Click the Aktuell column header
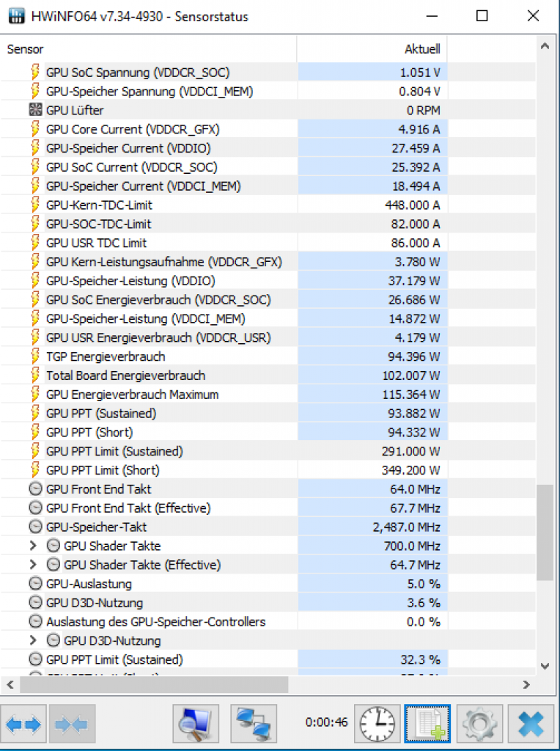The image size is (560, 751). click(x=372, y=49)
